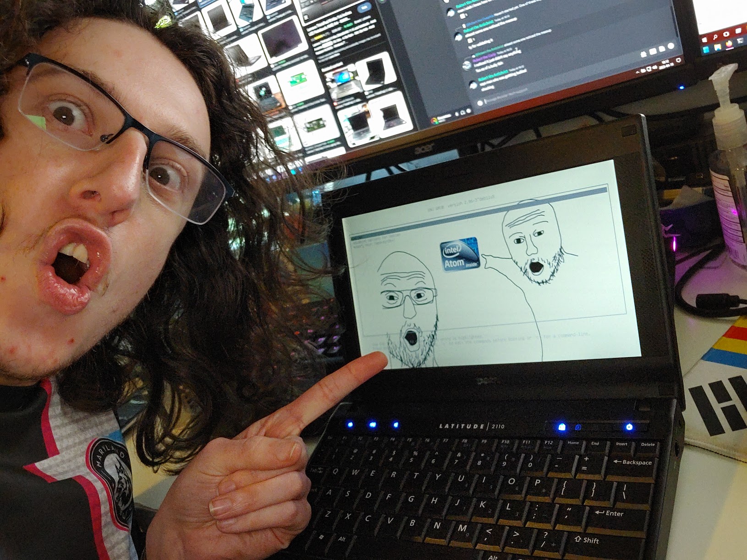Click the plus attach button in chat input
Image resolution: width=747 pixels, height=560 pixels.
click(480, 103)
